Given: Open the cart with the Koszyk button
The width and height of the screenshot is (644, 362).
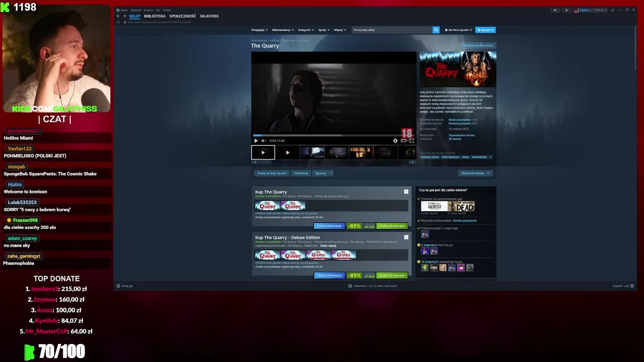Looking at the screenshot, I should (x=486, y=30).
